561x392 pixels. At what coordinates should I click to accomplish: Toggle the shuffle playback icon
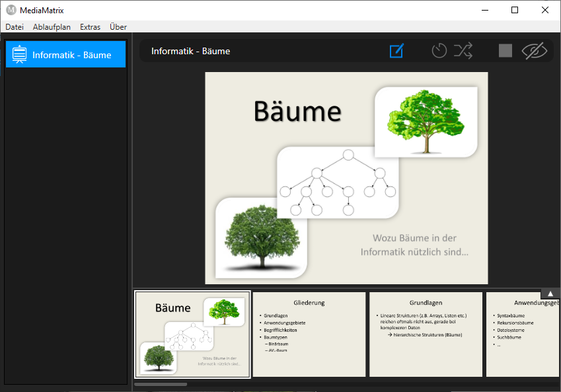tap(463, 51)
